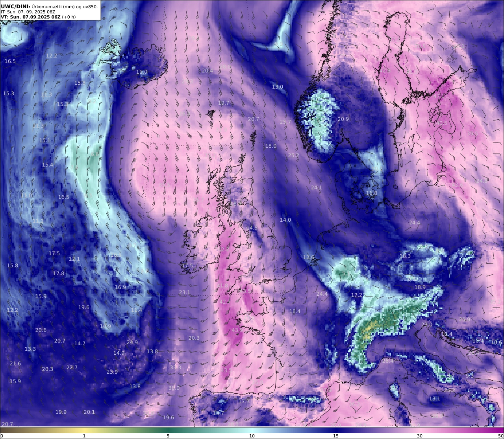Click the 21.6 value label

click(x=15, y=363)
